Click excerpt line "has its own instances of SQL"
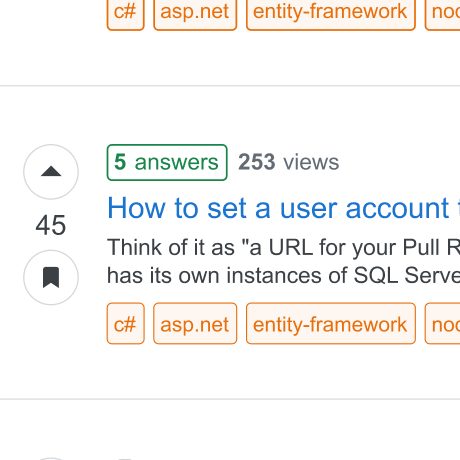This screenshot has width=460, height=460. coord(283,276)
